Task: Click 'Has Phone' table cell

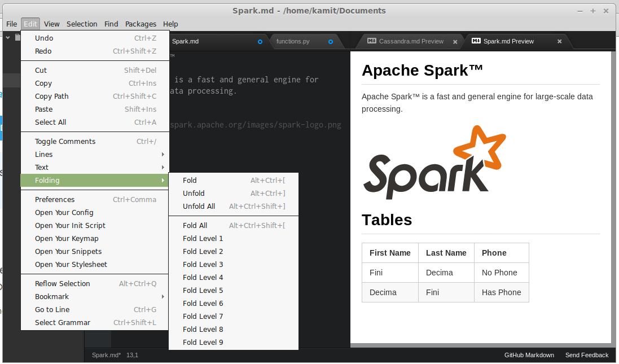Action: click(502, 292)
